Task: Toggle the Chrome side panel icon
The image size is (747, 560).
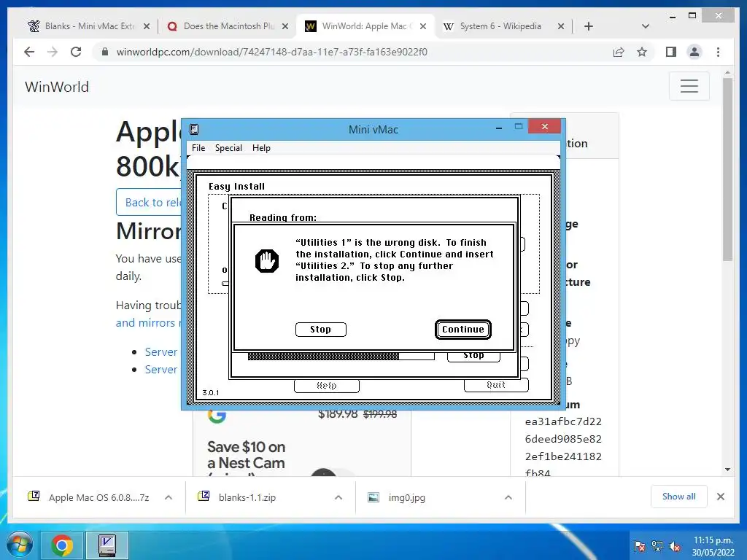Action: click(x=671, y=52)
